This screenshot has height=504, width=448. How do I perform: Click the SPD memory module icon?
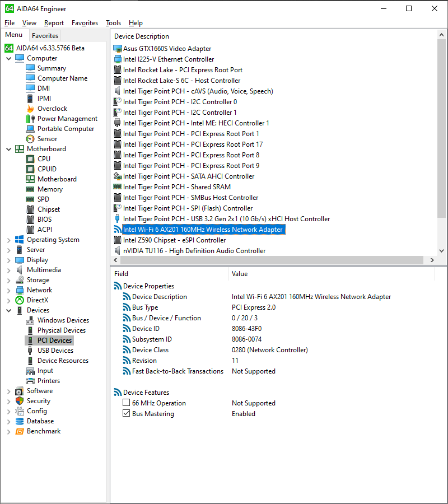coord(31,199)
